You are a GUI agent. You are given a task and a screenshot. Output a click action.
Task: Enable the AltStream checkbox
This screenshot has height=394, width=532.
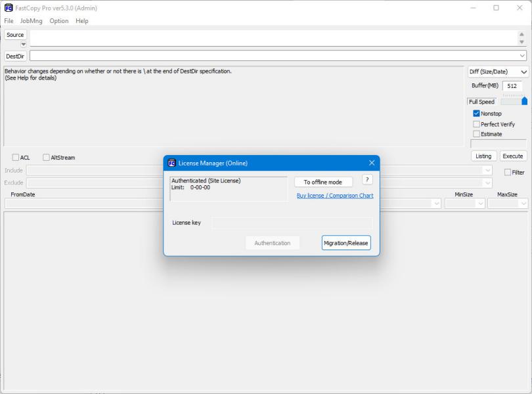pyautogui.click(x=46, y=158)
